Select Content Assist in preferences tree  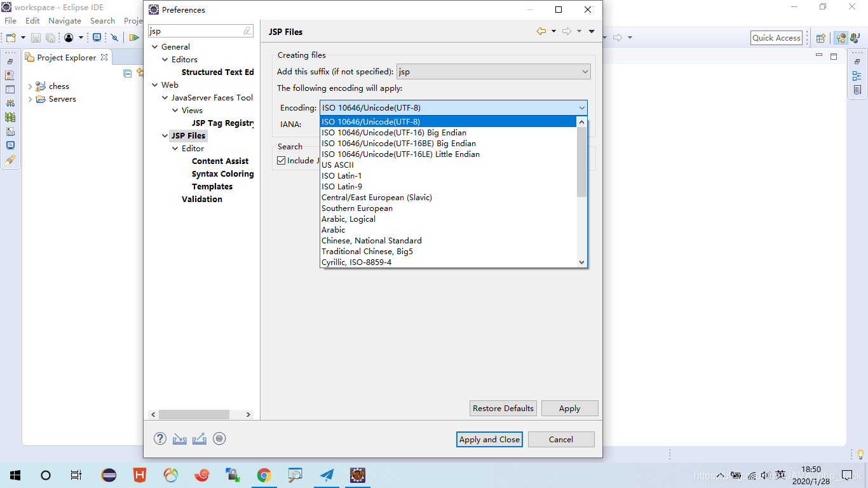[x=220, y=161]
